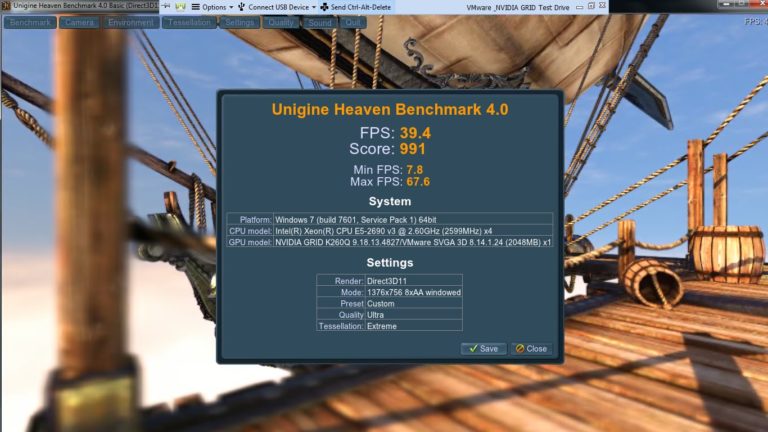Click the System section heading
Image resolution: width=768 pixels, height=432 pixels.
pyautogui.click(x=390, y=201)
